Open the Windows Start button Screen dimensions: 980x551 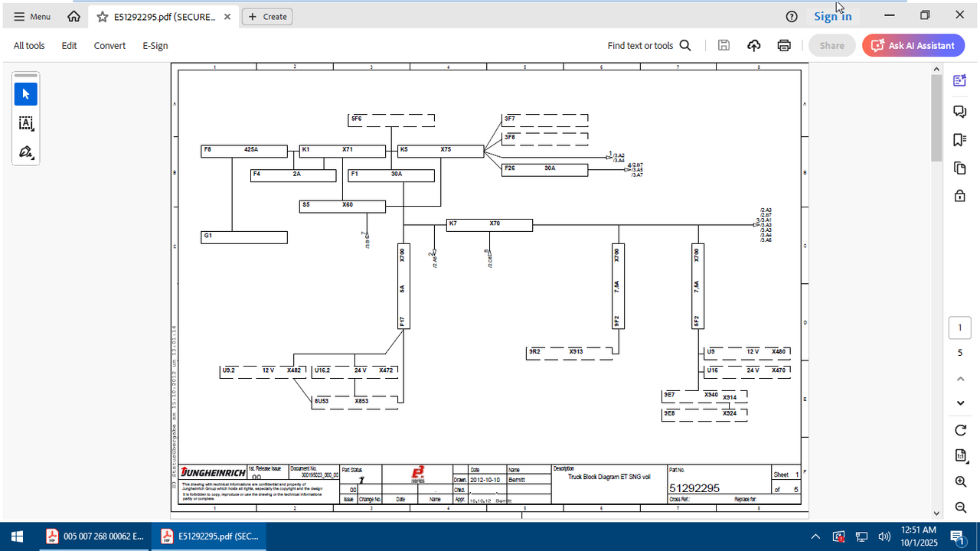pos(17,536)
